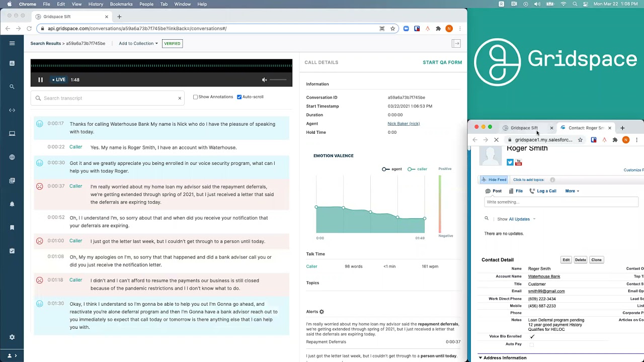644x362 pixels.
Task: Open the search icon in left sidebar
Action: click(12, 86)
